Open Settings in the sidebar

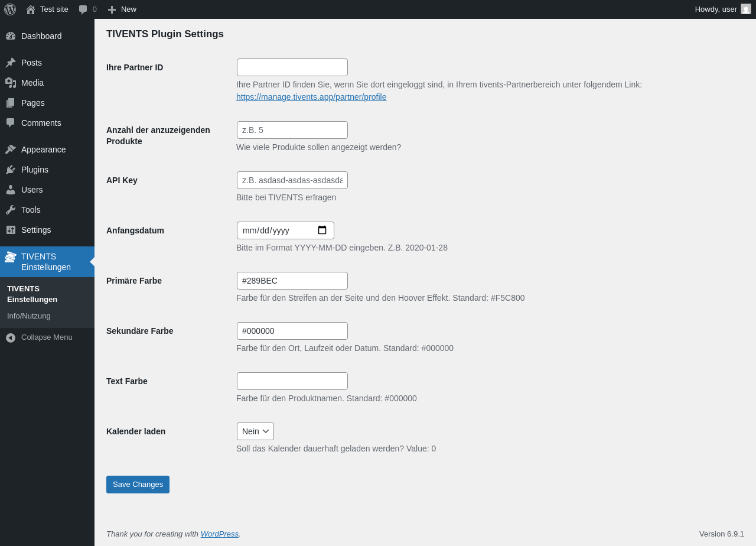(x=47, y=230)
